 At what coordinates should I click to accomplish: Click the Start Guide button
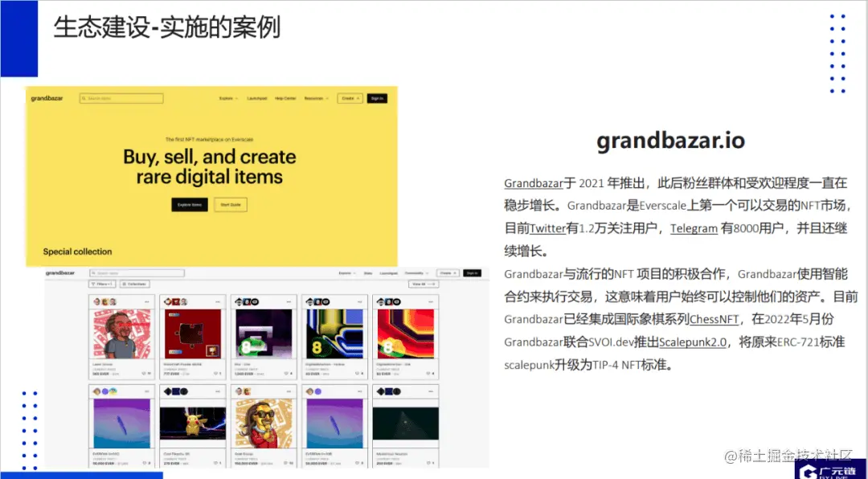click(x=231, y=204)
